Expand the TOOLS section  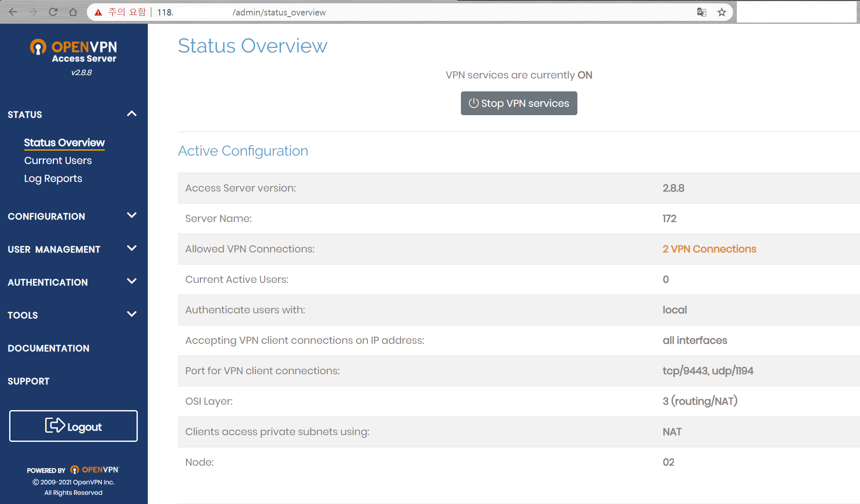[132, 314]
